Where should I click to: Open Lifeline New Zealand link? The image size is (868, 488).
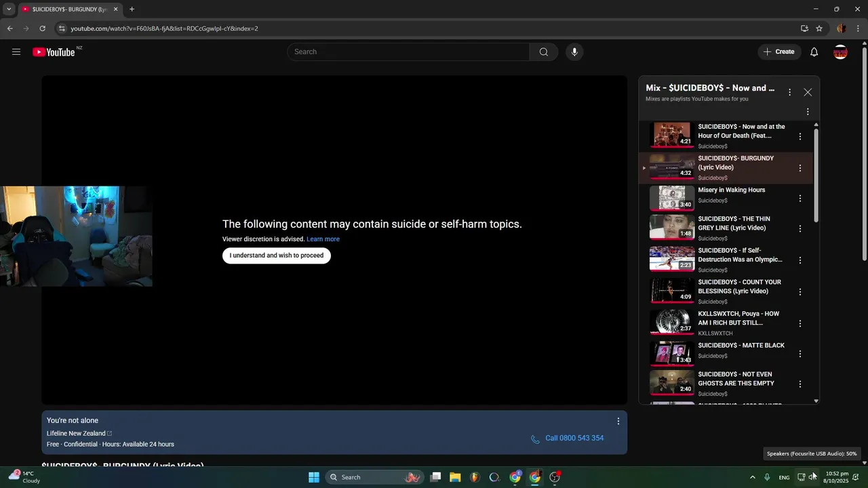79,433
